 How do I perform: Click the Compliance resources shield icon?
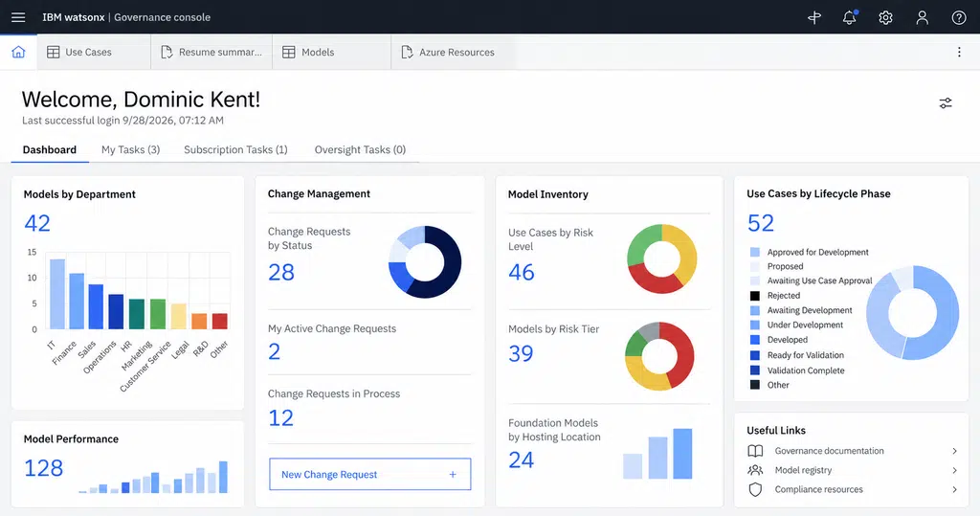(755, 490)
